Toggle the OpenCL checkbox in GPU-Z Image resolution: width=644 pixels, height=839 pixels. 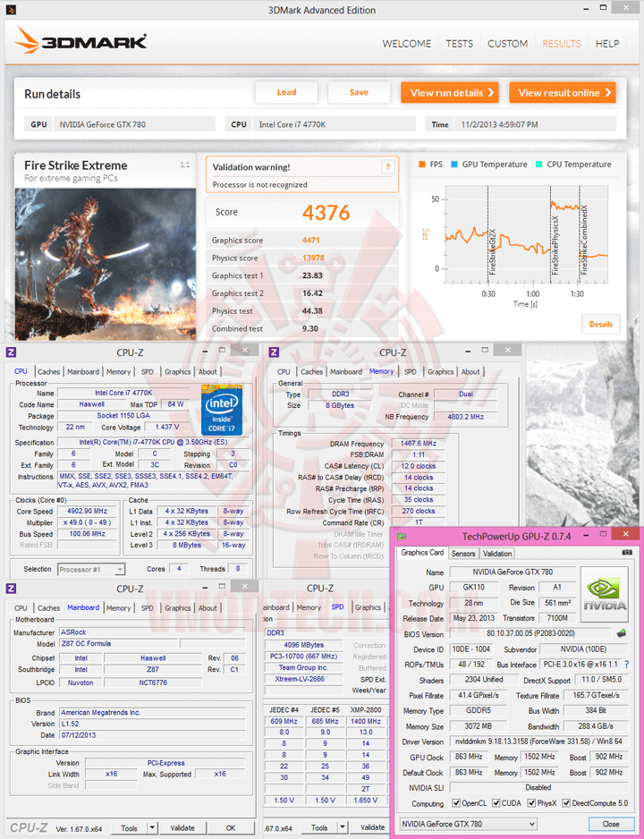click(456, 803)
